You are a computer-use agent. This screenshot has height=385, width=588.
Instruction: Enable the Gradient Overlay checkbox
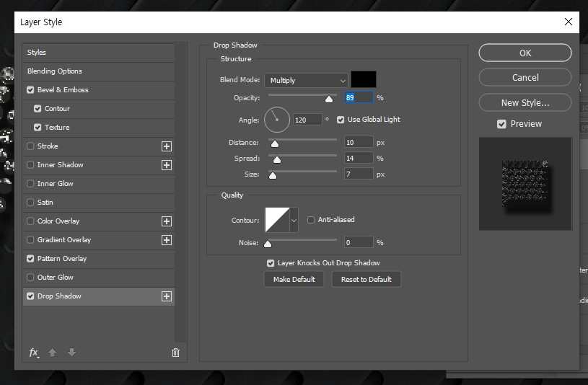(x=30, y=240)
